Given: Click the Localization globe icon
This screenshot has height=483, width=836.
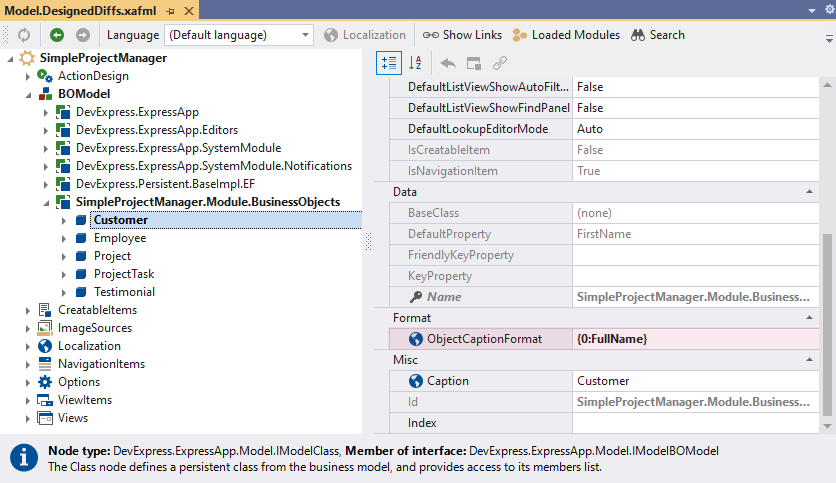Looking at the screenshot, I should point(331,35).
